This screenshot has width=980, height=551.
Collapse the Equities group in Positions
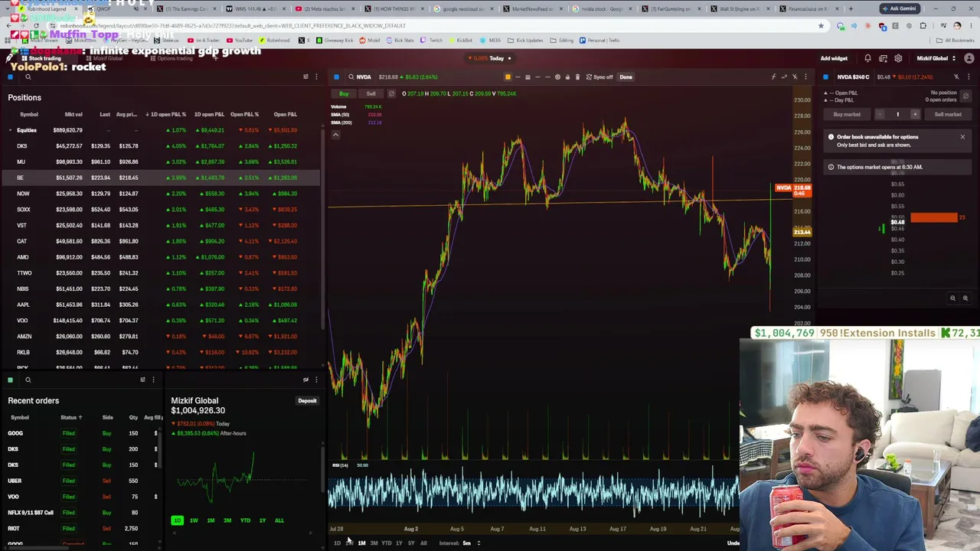[10, 130]
